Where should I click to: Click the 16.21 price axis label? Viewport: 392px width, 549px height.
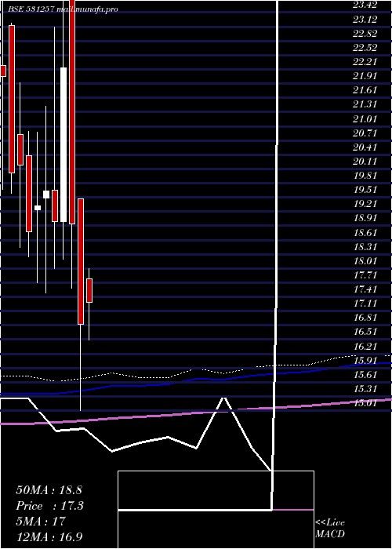pos(365,346)
